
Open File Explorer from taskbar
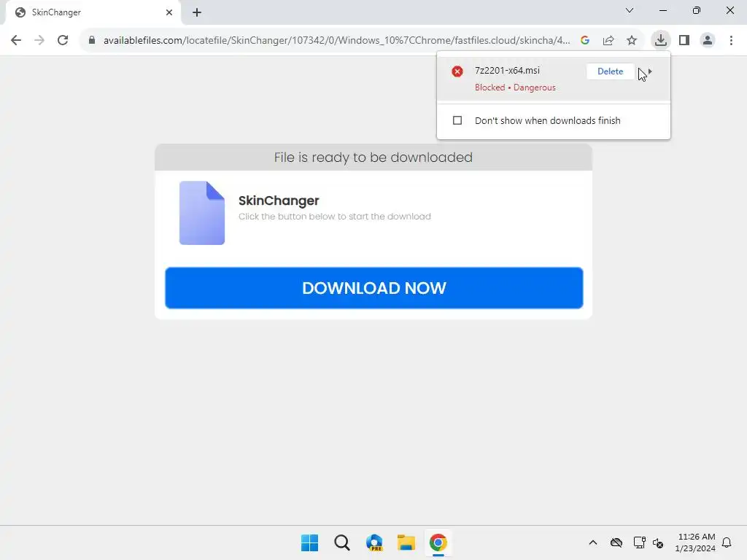406,542
